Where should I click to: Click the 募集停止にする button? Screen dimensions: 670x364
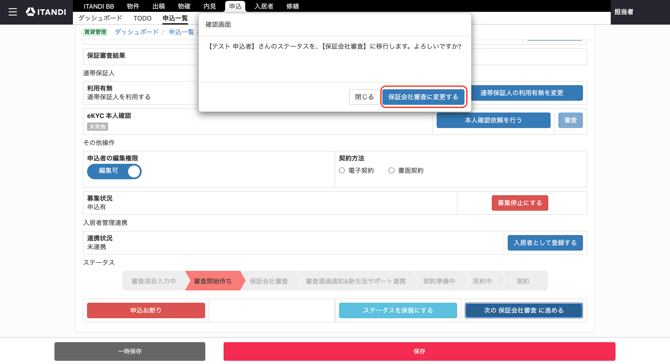(x=520, y=203)
